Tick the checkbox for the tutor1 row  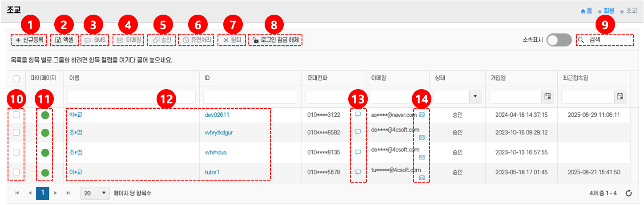pyautogui.click(x=16, y=172)
